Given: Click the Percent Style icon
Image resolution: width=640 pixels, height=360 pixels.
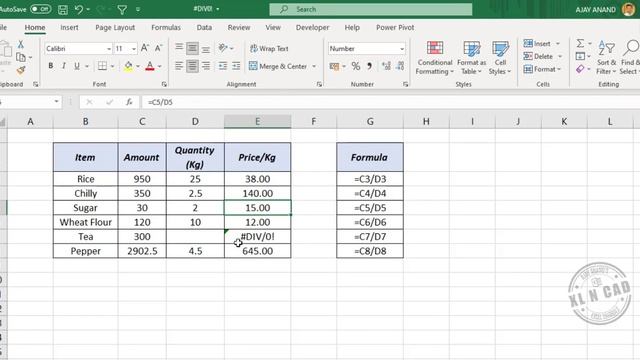Looking at the screenshot, I should (356, 66).
